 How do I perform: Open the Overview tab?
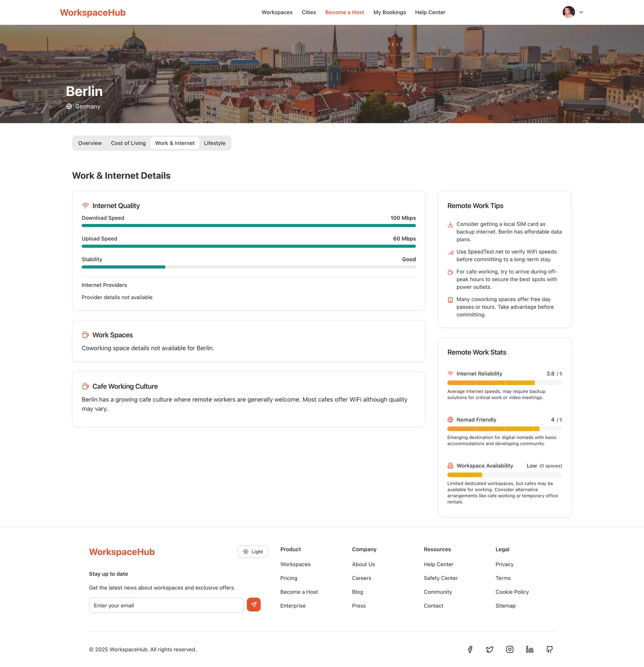click(90, 143)
